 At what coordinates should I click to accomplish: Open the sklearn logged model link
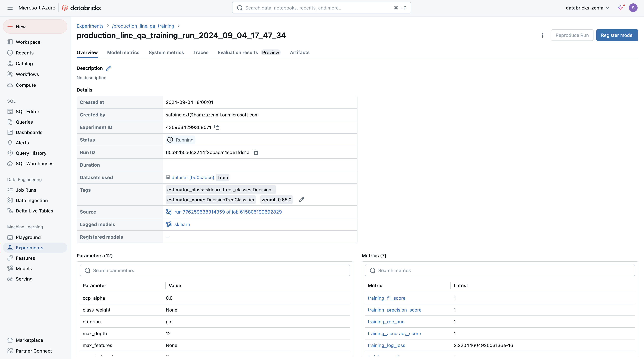(182, 224)
